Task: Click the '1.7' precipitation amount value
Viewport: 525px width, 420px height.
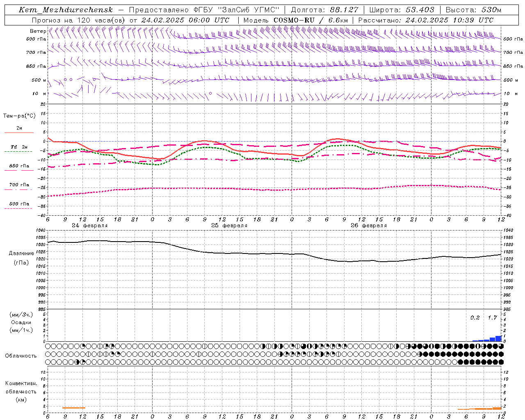Action: click(493, 318)
